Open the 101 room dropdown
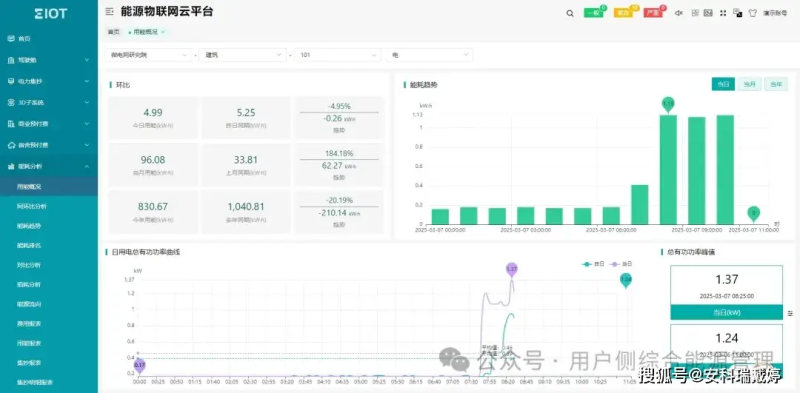The image size is (800, 393). (x=338, y=55)
